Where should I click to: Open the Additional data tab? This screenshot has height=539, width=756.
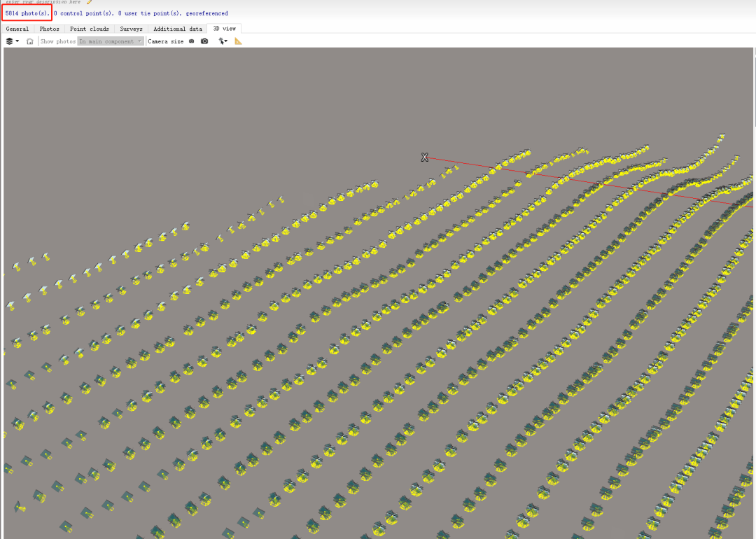click(x=177, y=29)
